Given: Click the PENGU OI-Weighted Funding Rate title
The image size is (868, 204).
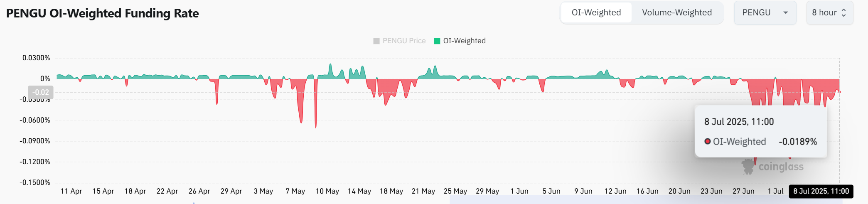Looking at the screenshot, I should point(102,13).
